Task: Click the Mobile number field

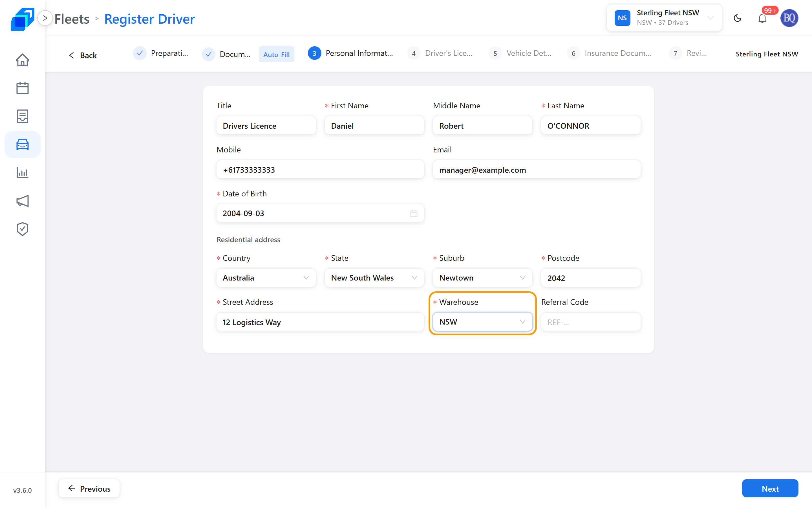Action: (321, 170)
